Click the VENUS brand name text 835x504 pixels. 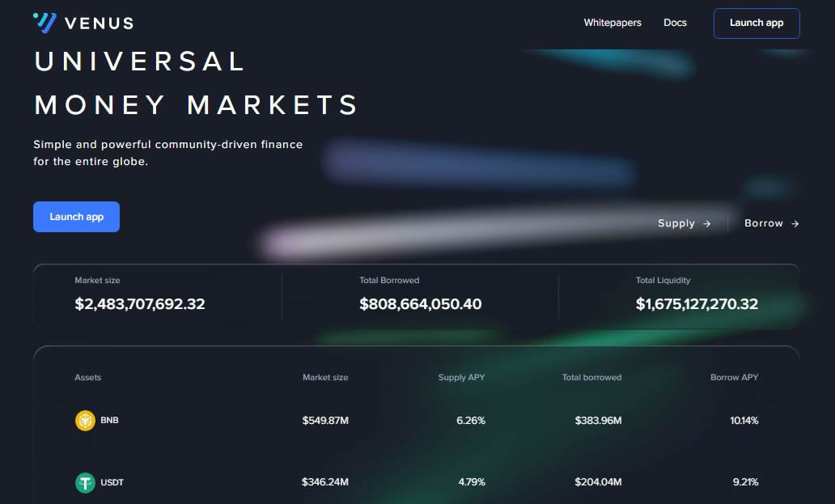pyautogui.click(x=99, y=23)
